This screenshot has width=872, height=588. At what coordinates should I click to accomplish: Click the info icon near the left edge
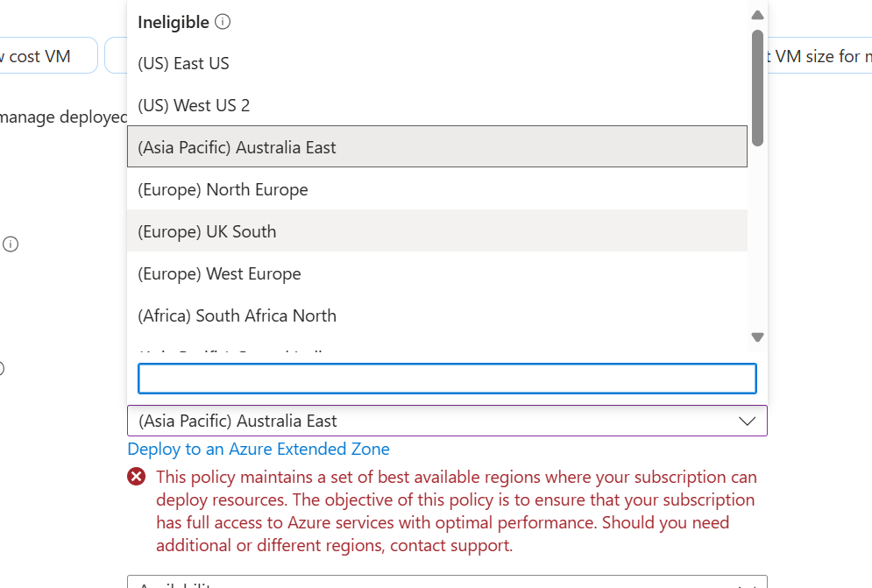click(x=10, y=244)
